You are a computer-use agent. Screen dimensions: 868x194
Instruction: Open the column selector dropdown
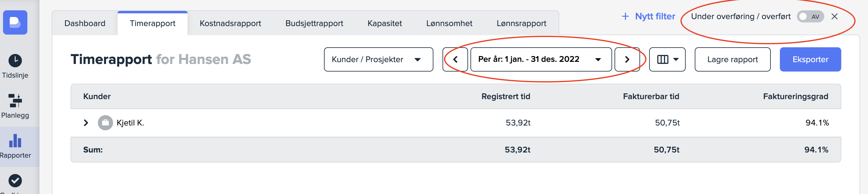pos(667,59)
